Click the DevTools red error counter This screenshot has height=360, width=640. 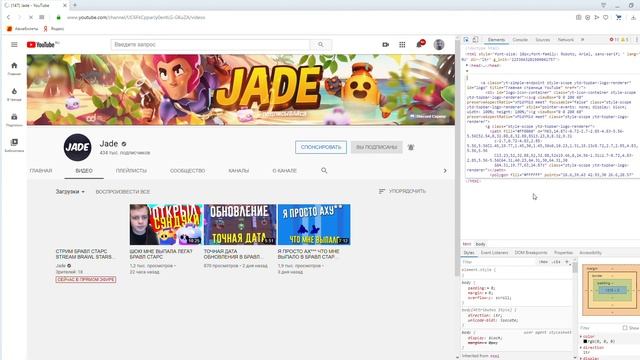pyautogui.click(x=614, y=40)
